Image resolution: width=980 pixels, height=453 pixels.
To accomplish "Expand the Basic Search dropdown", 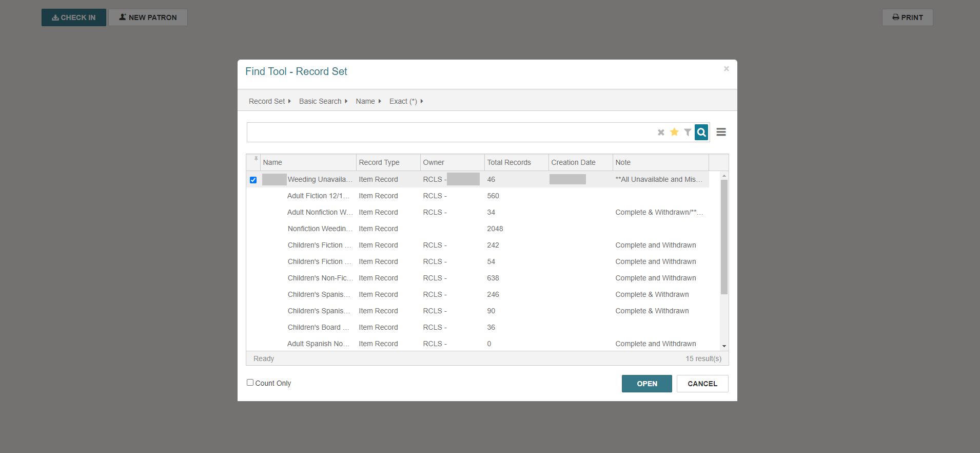I will [x=323, y=101].
